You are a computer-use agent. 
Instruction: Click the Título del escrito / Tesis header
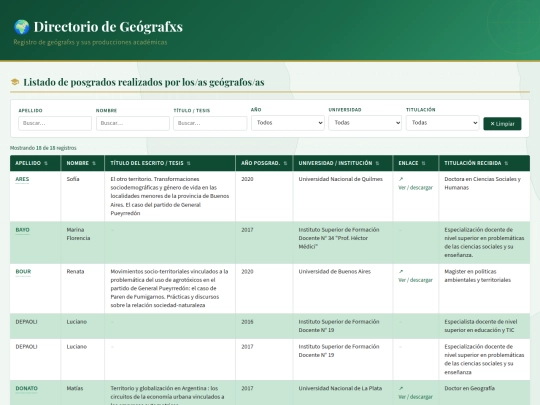coord(170,163)
